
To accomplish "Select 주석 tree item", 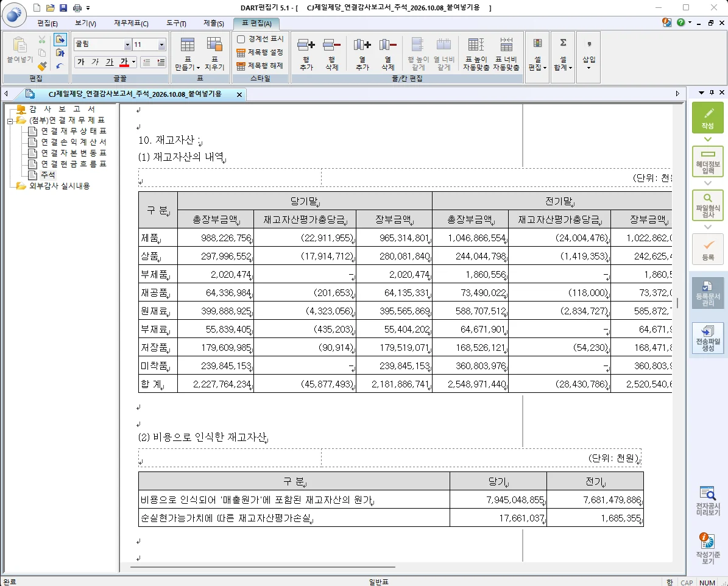I will point(48,175).
